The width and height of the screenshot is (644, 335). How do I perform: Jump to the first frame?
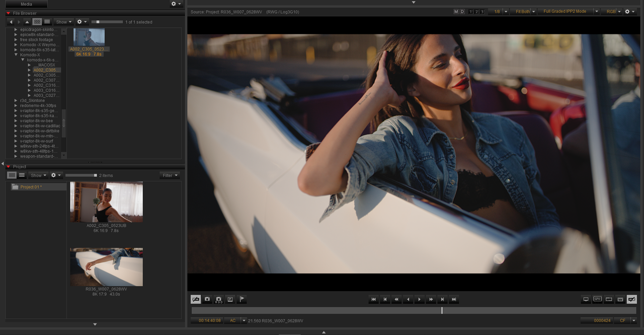(373, 299)
